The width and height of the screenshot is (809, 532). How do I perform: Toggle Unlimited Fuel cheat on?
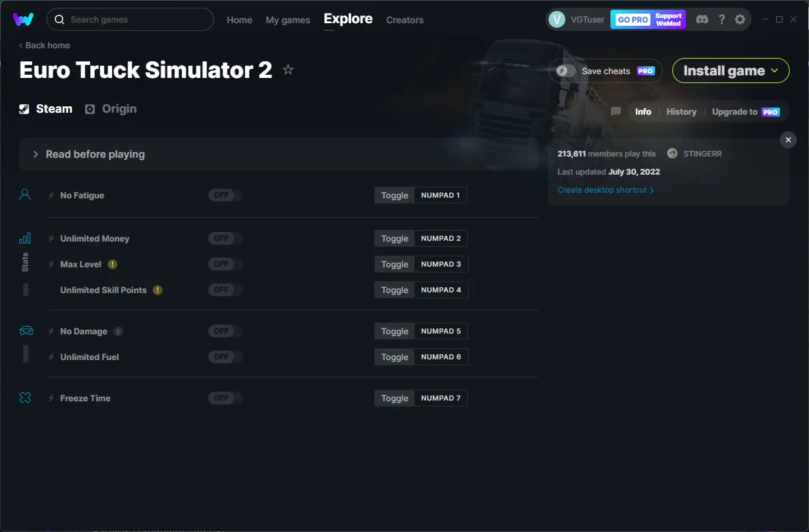click(x=226, y=357)
